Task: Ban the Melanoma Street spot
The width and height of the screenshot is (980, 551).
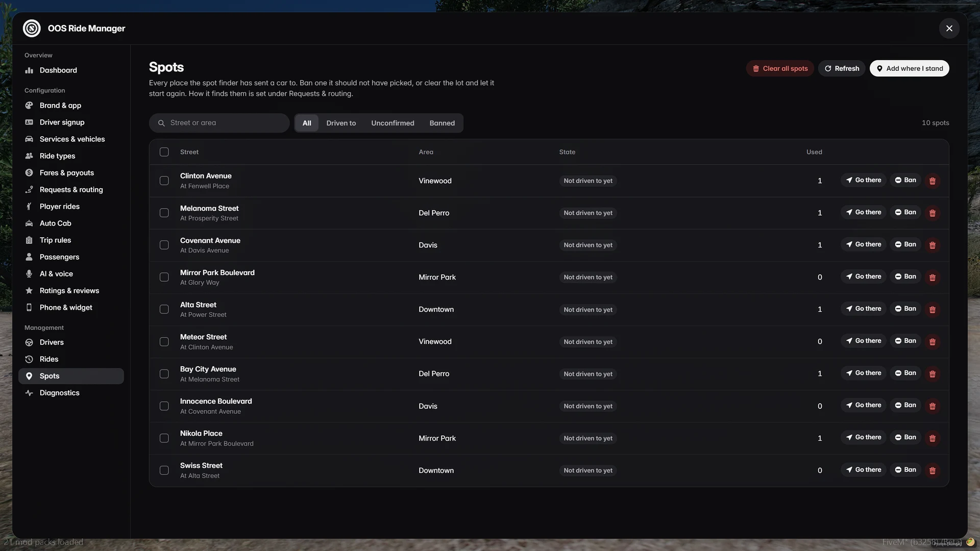Action: coord(905,212)
